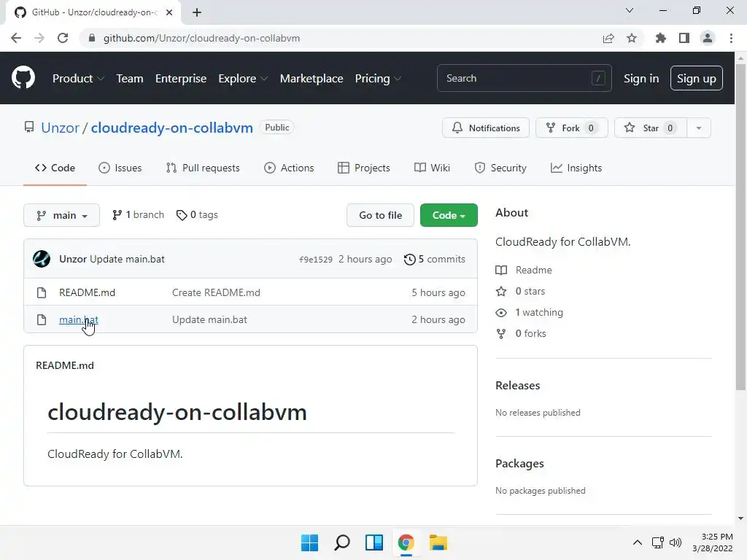
Task: Open the Team link in header
Action: pos(130,79)
